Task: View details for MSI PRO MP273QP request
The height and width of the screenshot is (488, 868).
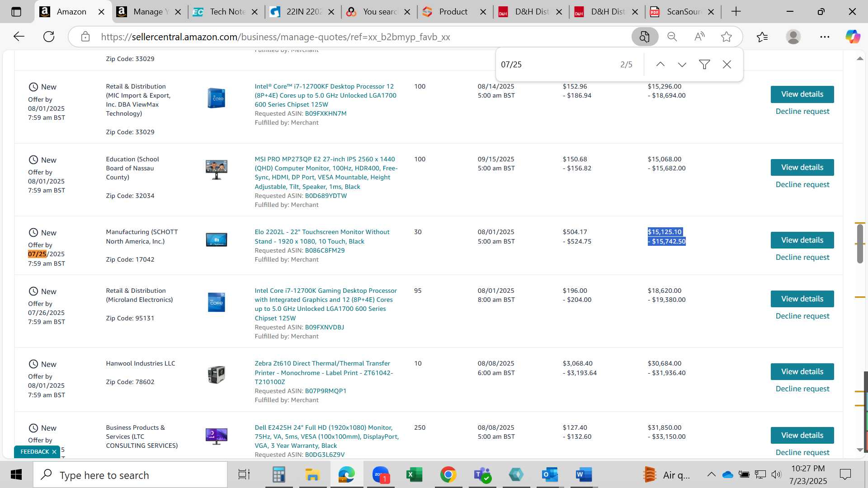Action: [802, 168]
